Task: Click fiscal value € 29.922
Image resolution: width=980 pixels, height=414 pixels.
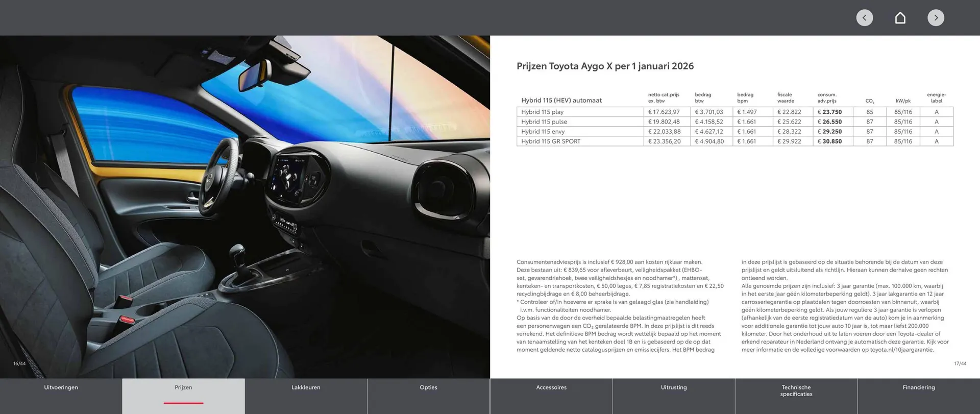Action: pyautogui.click(x=789, y=141)
